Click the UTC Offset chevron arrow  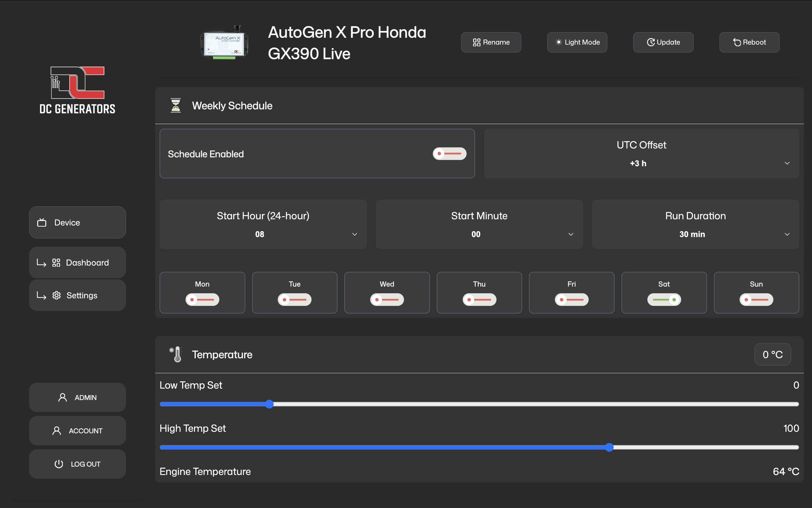coord(787,163)
